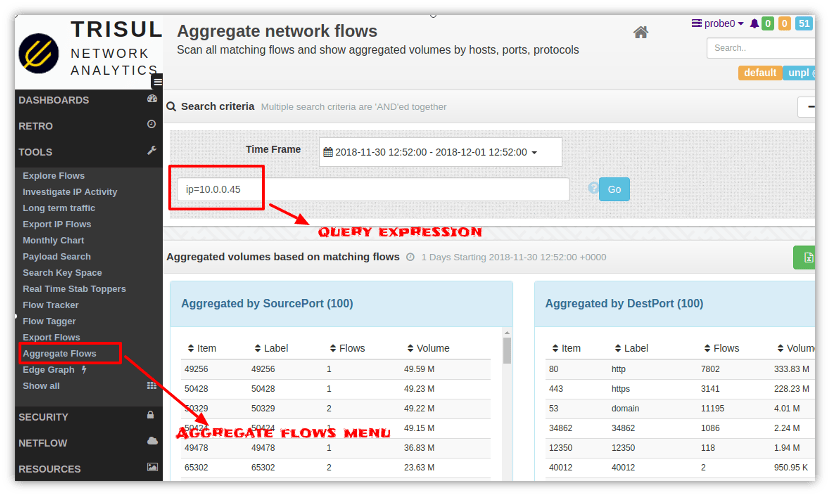The image size is (830, 496).
Task: Click the Retro clock icon
Action: click(151, 124)
